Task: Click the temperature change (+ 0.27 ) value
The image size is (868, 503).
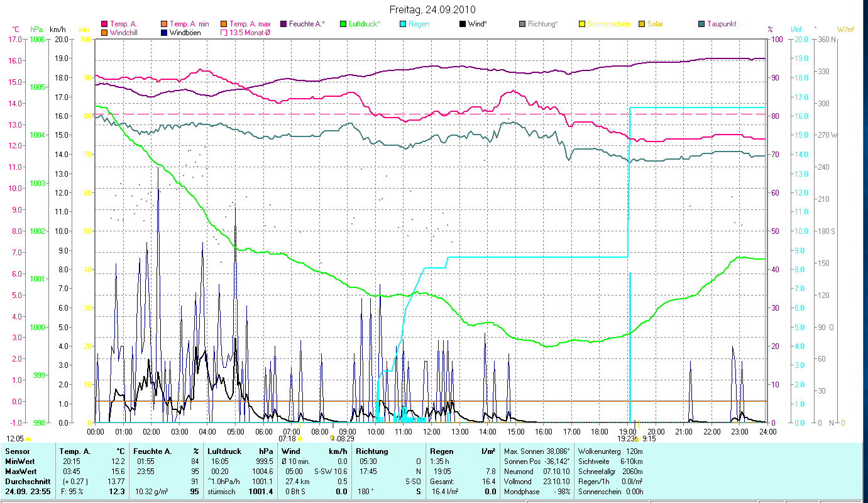Action: [x=75, y=482]
